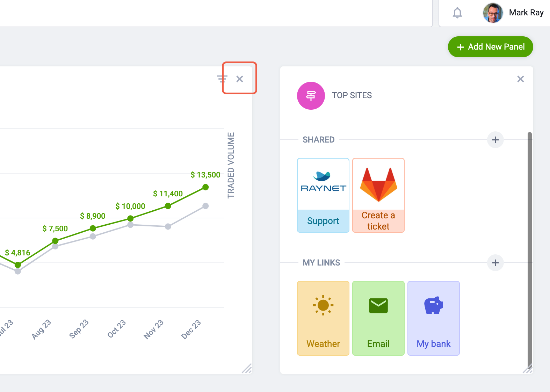Select the envelope icon on the Email tile

(x=378, y=305)
